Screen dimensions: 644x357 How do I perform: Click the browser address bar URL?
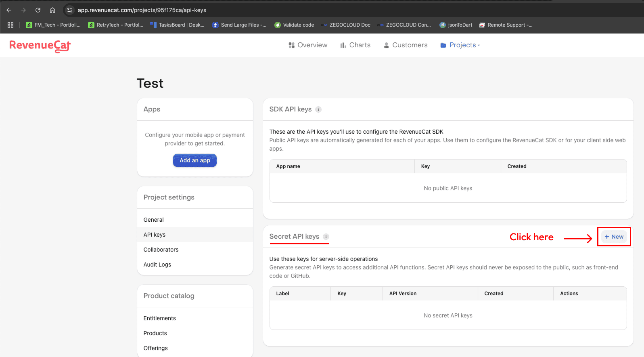coord(142,10)
